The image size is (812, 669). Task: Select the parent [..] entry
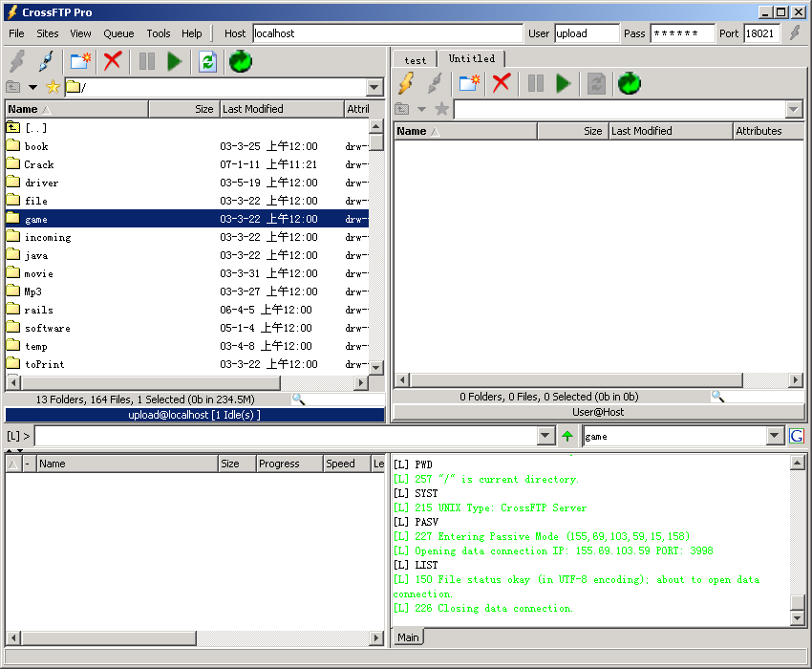tap(187, 127)
